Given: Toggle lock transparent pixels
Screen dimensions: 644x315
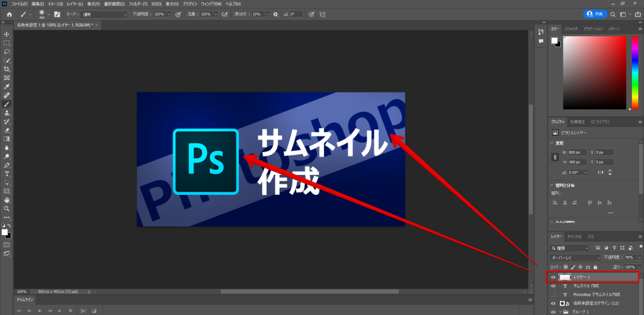Looking at the screenshot, I should click(x=567, y=267).
